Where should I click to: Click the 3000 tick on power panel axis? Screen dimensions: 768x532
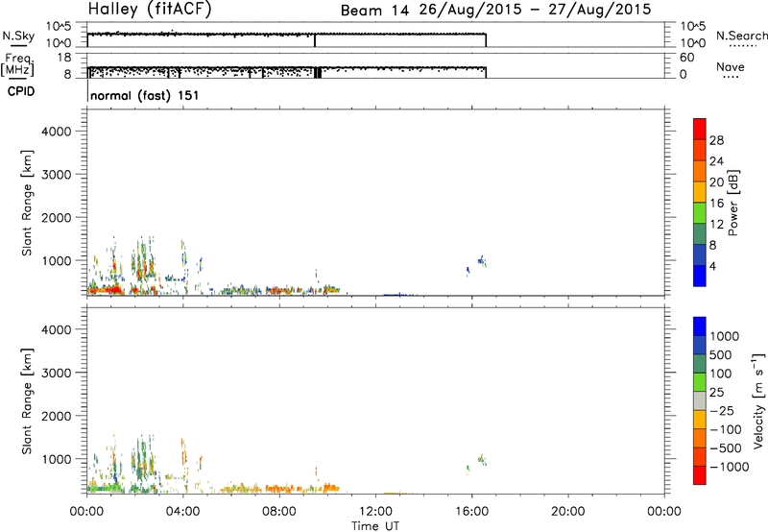57,175
